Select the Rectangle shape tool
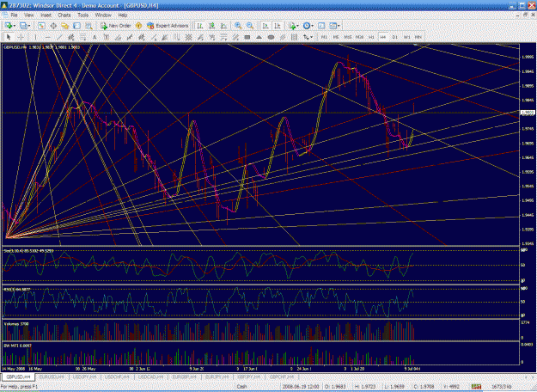The height and width of the screenshot is (392, 537). (x=247, y=37)
